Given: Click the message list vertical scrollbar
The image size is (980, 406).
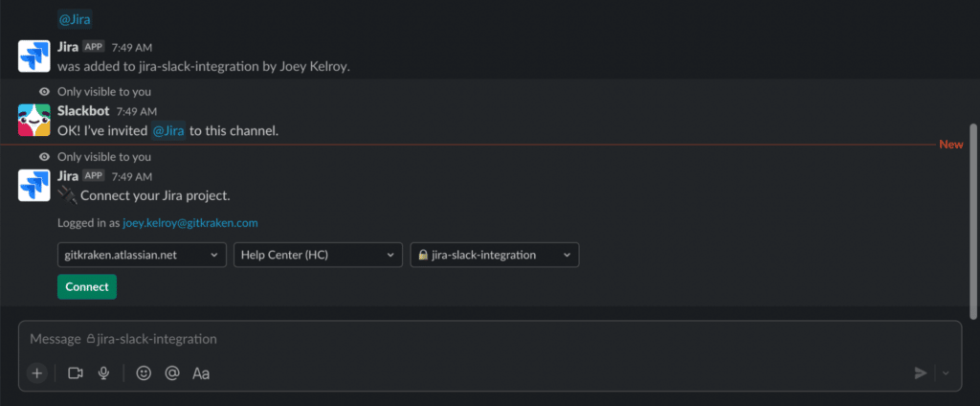Looking at the screenshot, I should [x=972, y=221].
